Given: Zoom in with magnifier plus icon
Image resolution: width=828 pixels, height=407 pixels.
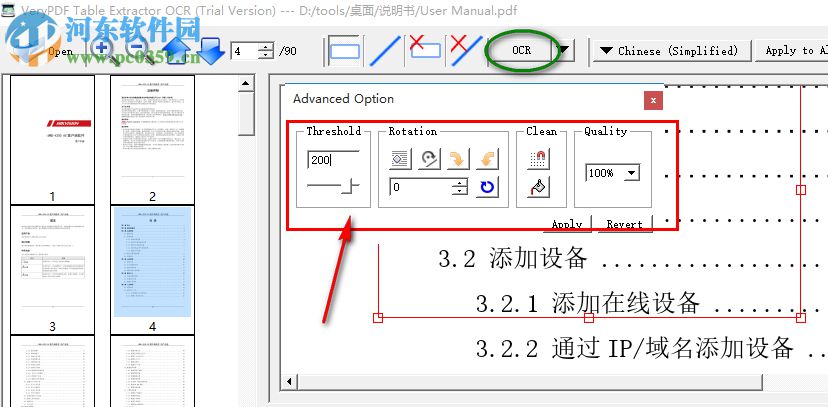Looking at the screenshot, I should click(102, 51).
